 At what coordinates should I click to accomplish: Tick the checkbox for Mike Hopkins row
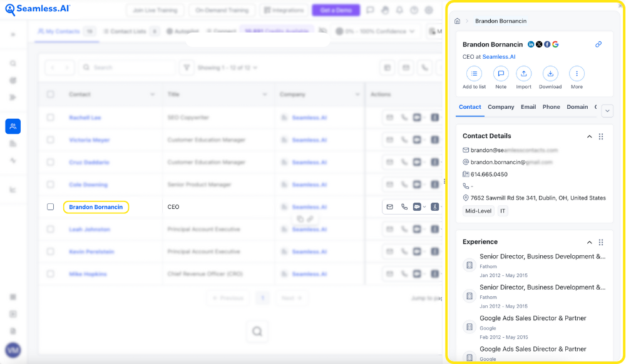click(50, 274)
